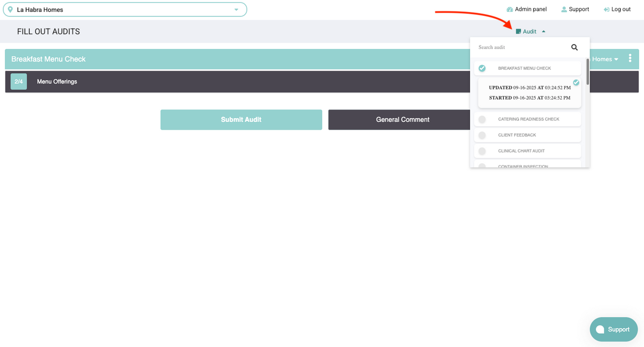Select the UPDATED 09-16-2025 audit entry
This screenshot has width=644, height=347.
pyautogui.click(x=530, y=88)
